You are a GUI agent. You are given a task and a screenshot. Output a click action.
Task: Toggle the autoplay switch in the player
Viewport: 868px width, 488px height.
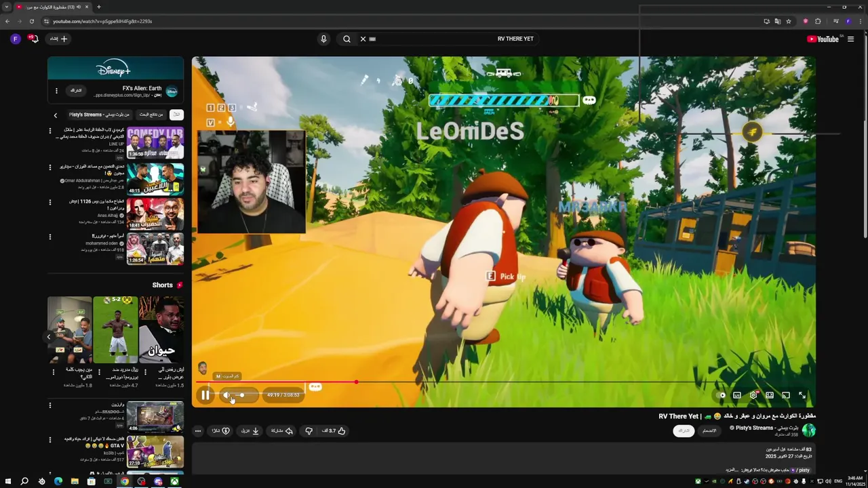point(722,395)
